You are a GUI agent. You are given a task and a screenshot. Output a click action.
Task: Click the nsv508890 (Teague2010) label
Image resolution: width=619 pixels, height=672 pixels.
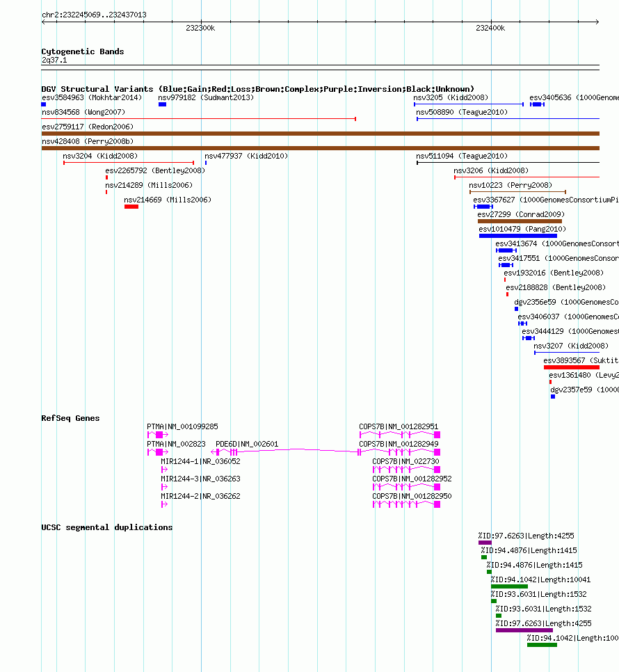(x=462, y=112)
